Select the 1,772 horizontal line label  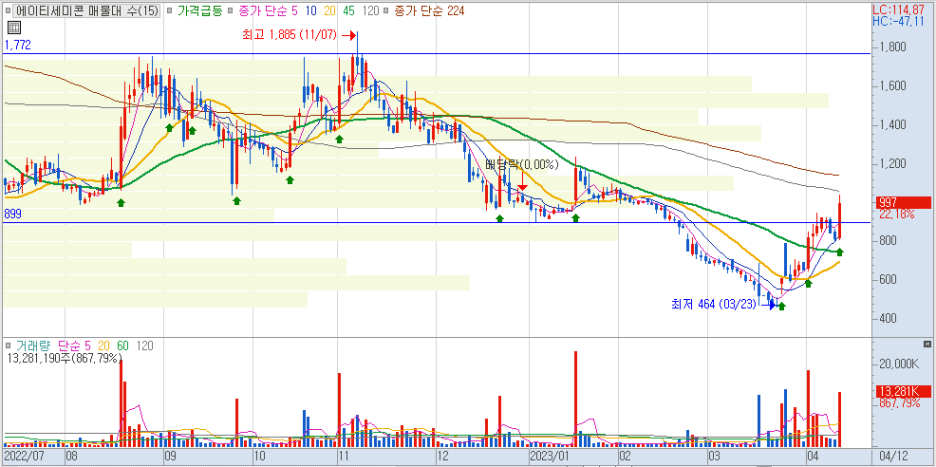(17, 45)
